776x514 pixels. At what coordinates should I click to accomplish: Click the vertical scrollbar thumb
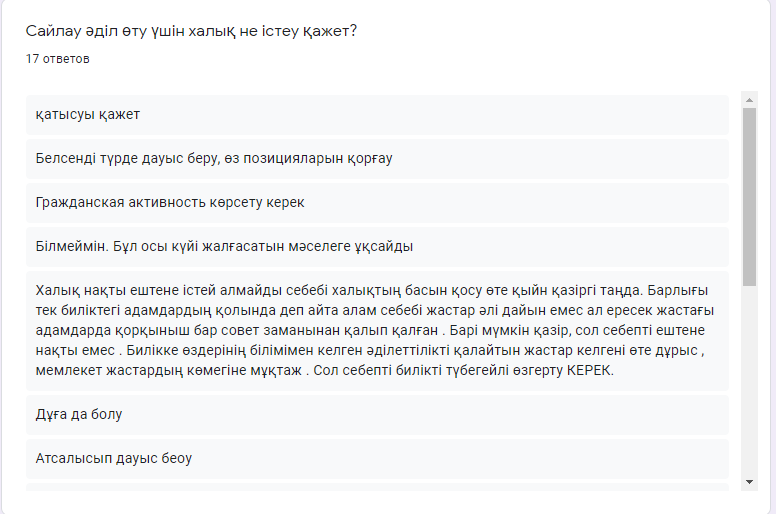point(749,196)
